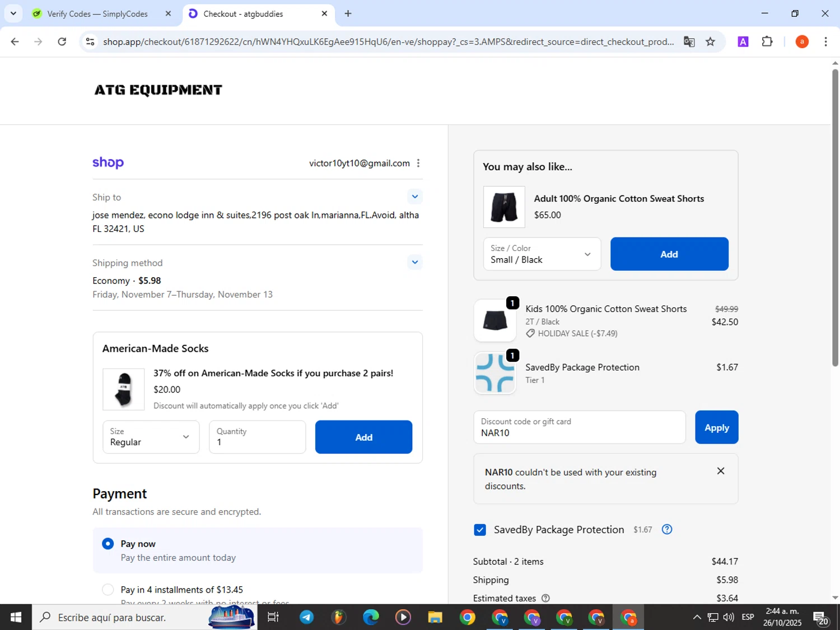
Task: Reload the checkout page
Action: click(62, 41)
